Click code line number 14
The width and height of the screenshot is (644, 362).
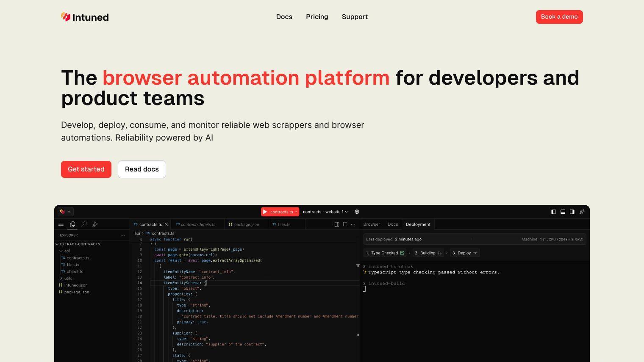[x=139, y=283]
